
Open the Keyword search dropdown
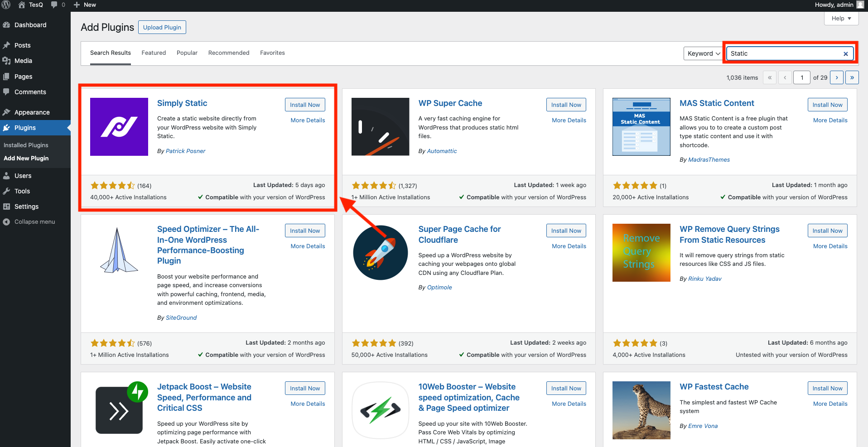pyautogui.click(x=703, y=53)
